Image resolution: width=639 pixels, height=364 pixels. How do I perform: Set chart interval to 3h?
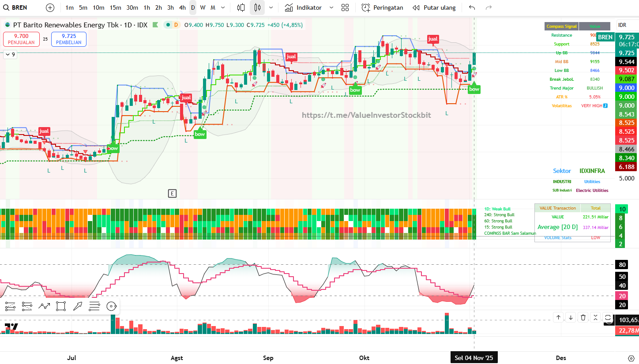[170, 8]
